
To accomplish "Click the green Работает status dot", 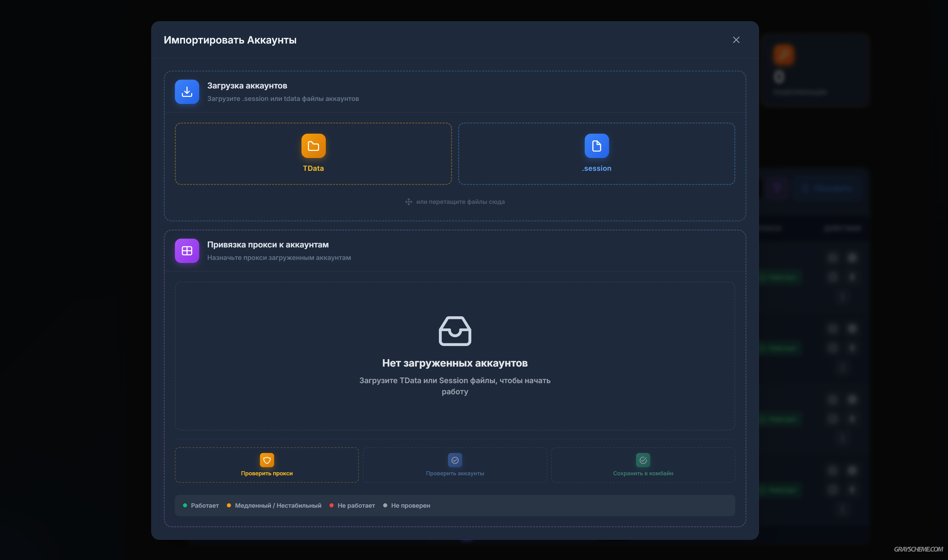I will pos(185,505).
